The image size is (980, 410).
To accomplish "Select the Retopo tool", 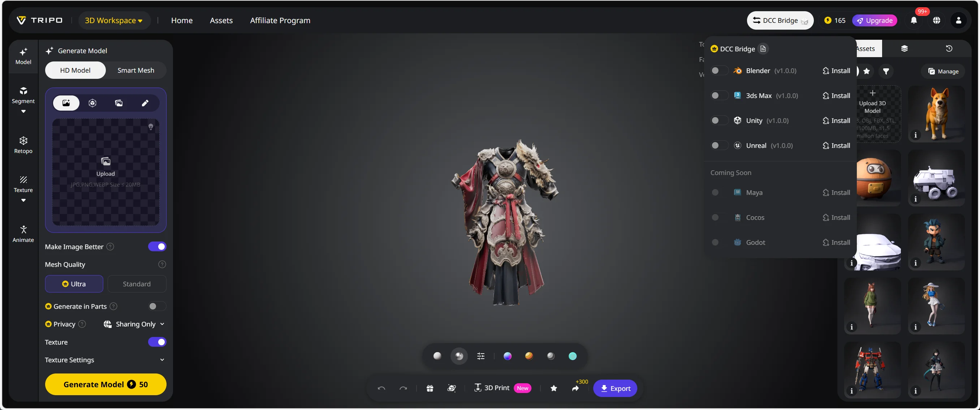I will pyautogui.click(x=23, y=145).
